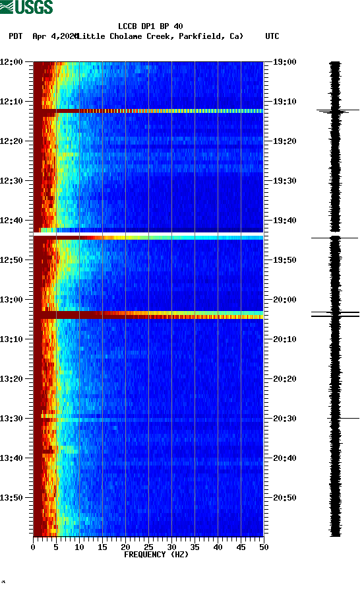The image size is (364, 589).
Task: Click the 19:40 UTC time label
Action: coord(284,221)
